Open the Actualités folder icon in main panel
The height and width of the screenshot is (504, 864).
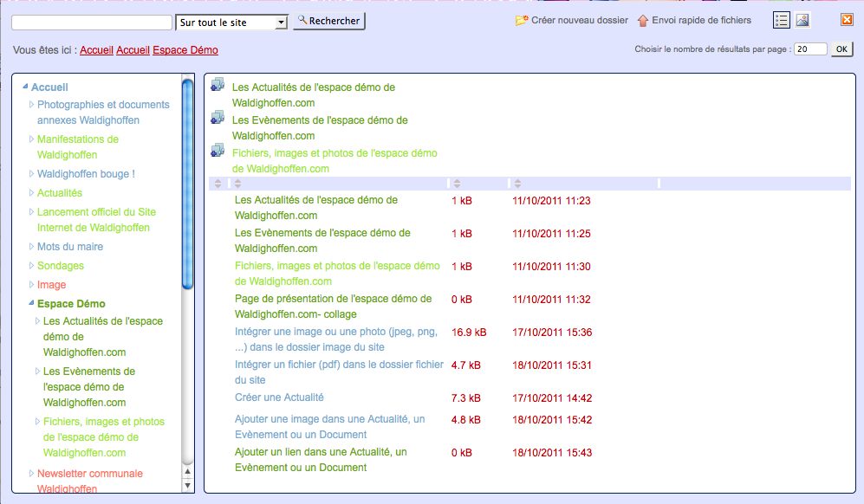pyautogui.click(x=218, y=85)
